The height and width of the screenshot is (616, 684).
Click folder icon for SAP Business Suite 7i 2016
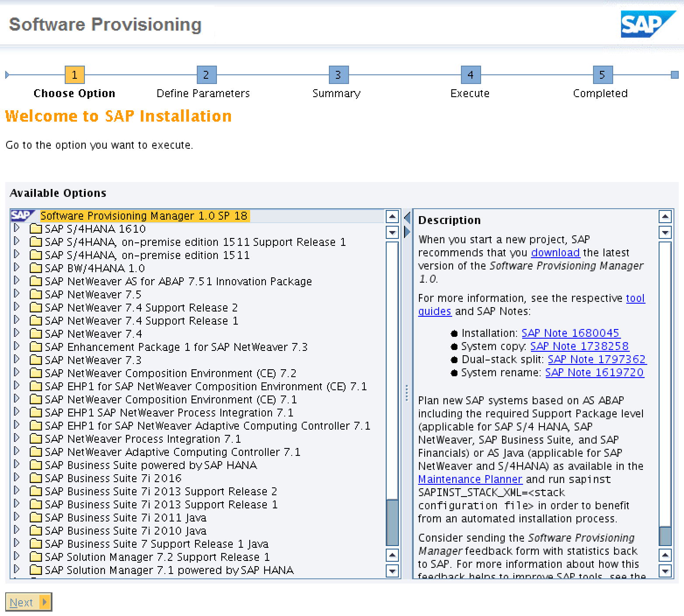[36, 478]
